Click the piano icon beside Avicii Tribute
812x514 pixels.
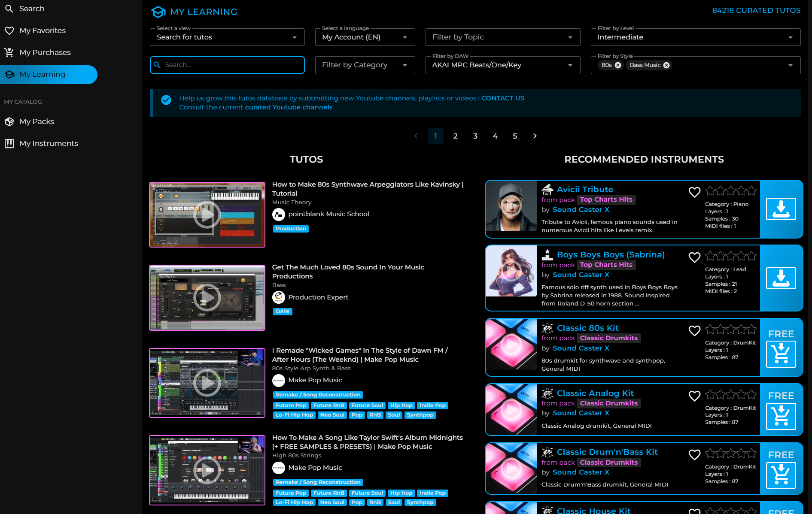pos(547,189)
